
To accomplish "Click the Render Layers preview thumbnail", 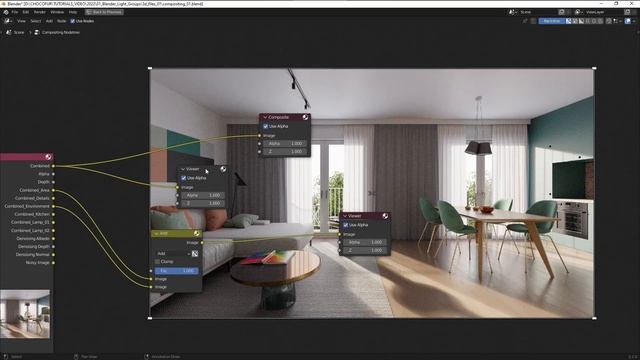I will point(25,314).
